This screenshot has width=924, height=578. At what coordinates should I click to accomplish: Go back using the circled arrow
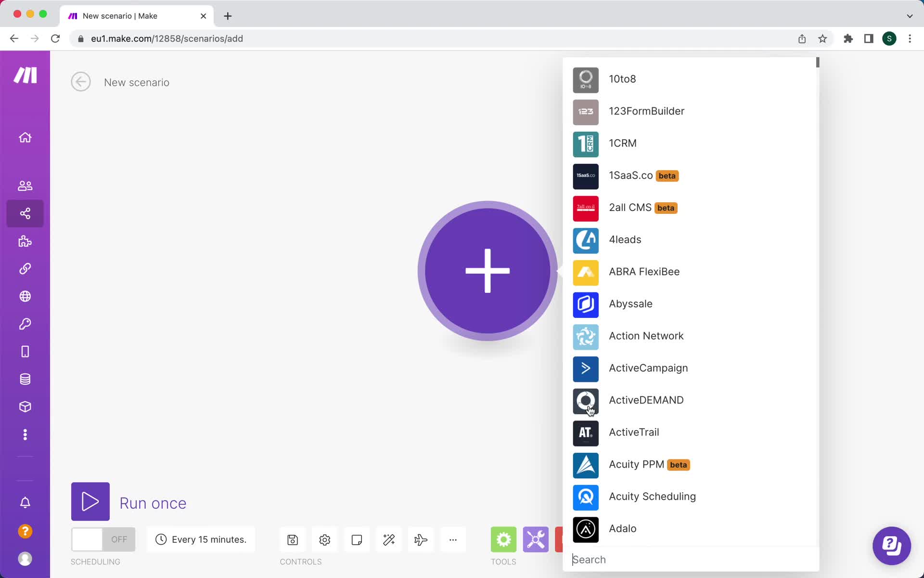point(81,82)
